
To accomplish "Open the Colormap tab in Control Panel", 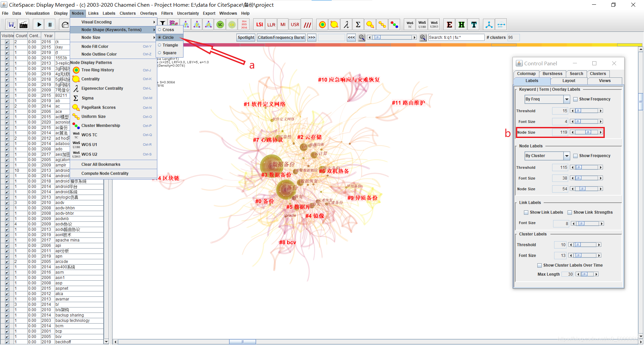I will (526, 74).
